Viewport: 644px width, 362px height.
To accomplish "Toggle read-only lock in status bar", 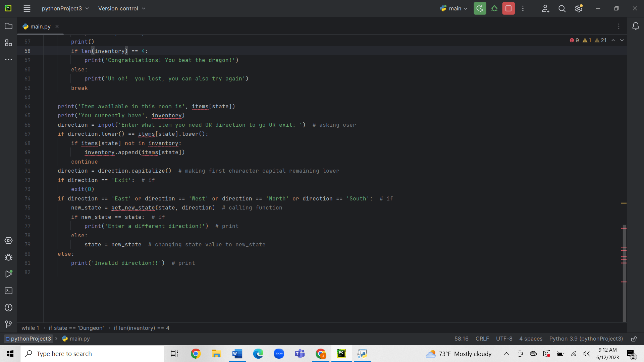I will (x=634, y=339).
